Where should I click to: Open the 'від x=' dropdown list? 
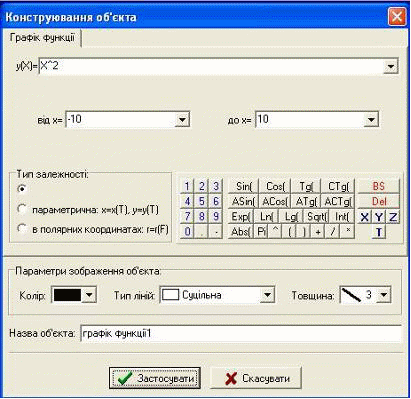point(182,119)
